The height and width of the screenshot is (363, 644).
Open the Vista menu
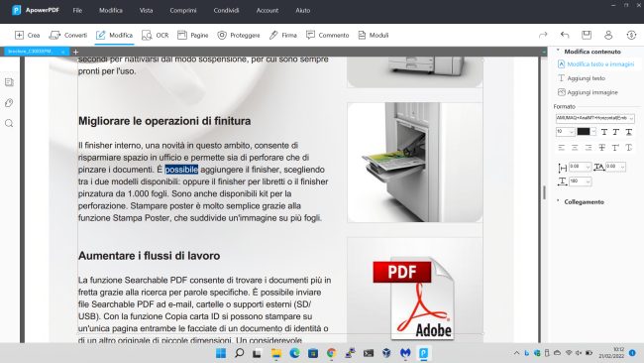tap(146, 10)
